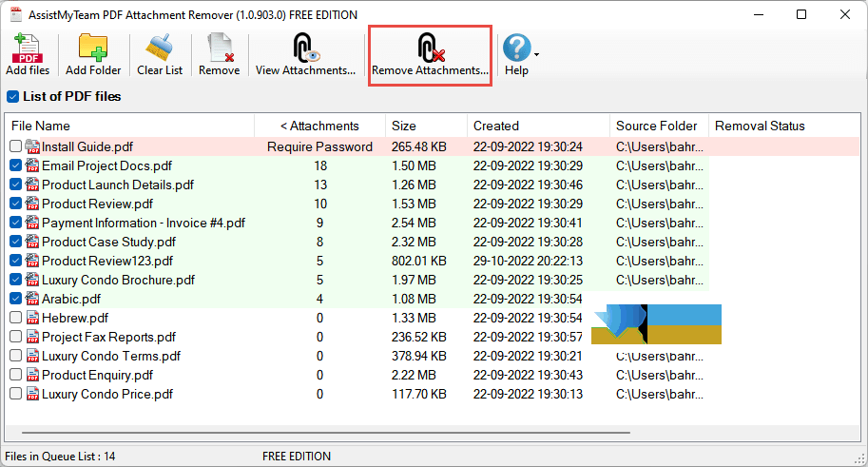The height and width of the screenshot is (467, 868).
Task: Click the Require Password attachments cell
Action: pos(320,146)
